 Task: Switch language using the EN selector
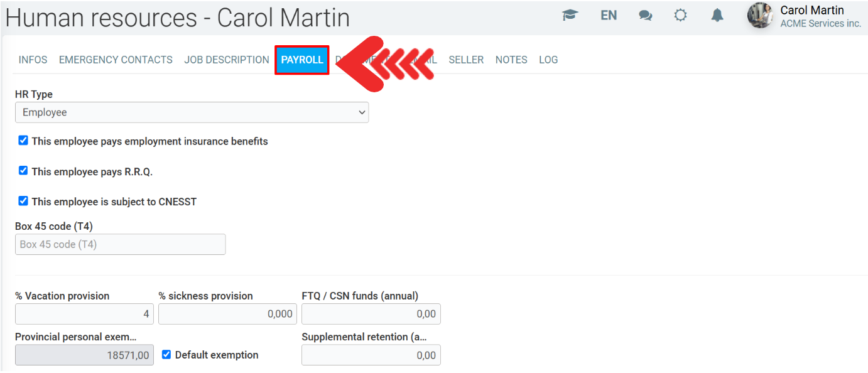point(608,16)
